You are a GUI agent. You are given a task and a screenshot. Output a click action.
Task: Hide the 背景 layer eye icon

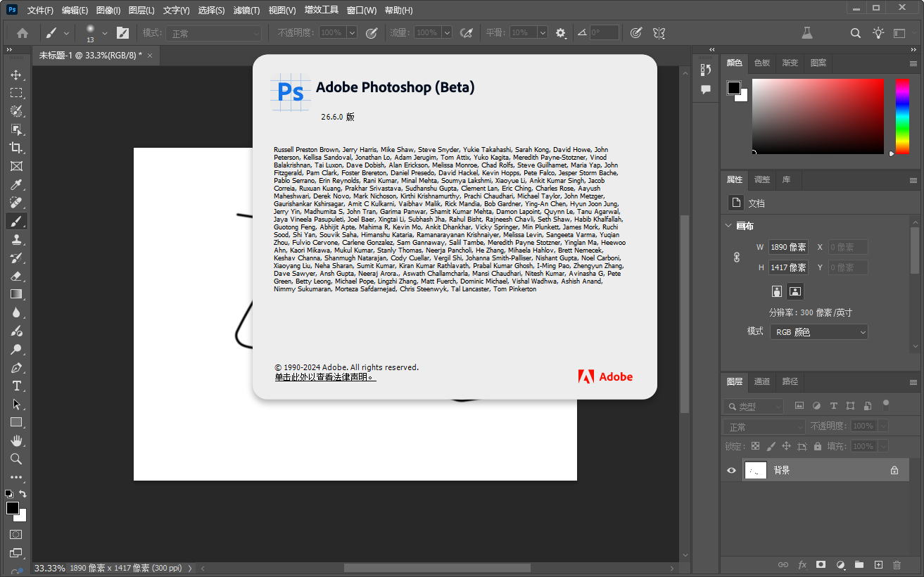tap(731, 470)
